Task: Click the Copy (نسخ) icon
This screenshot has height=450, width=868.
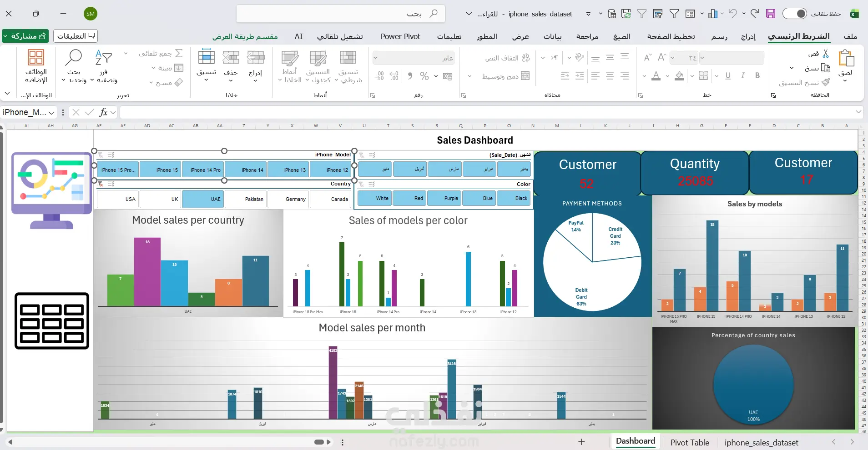Action: 825,68
